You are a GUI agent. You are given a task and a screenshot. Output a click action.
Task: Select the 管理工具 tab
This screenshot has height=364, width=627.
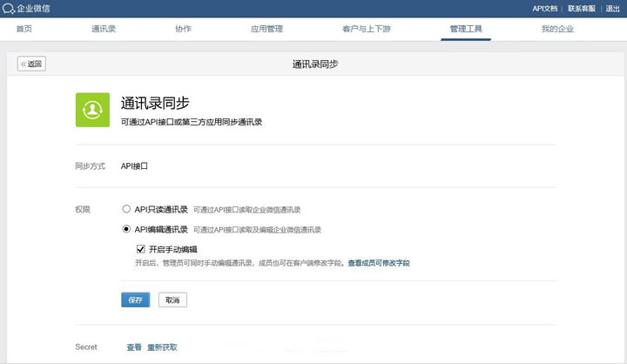(x=466, y=29)
